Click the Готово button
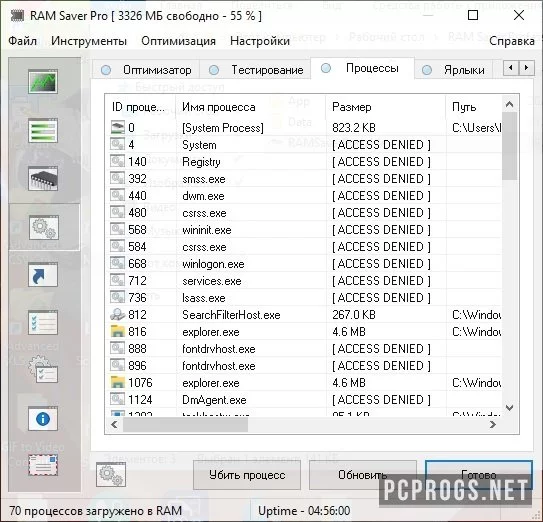 (479, 475)
